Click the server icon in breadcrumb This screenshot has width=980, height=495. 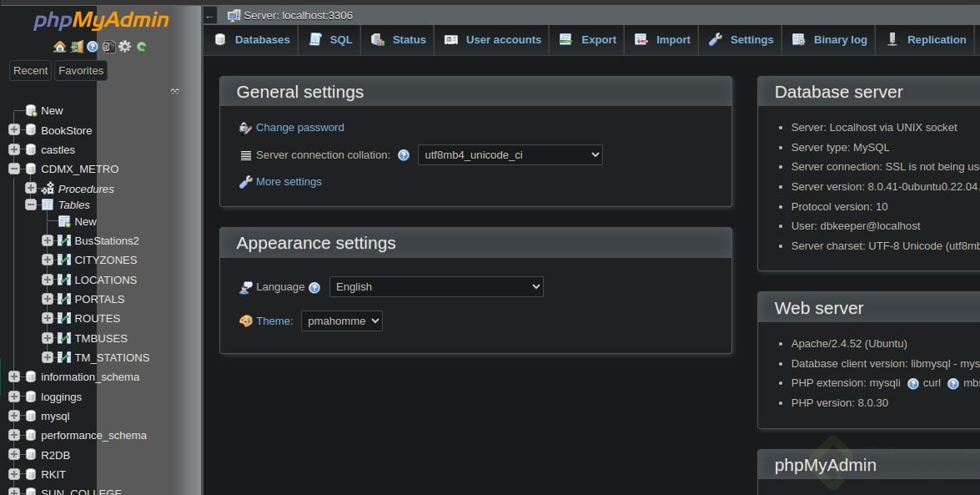pos(234,15)
